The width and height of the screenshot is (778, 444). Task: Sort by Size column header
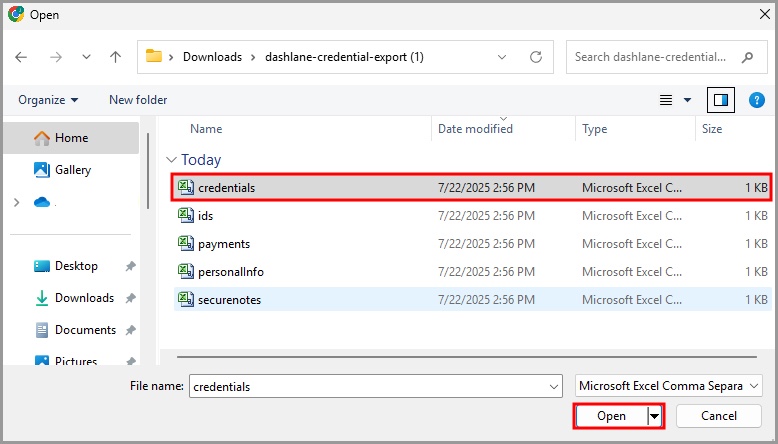[x=712, y=129]
